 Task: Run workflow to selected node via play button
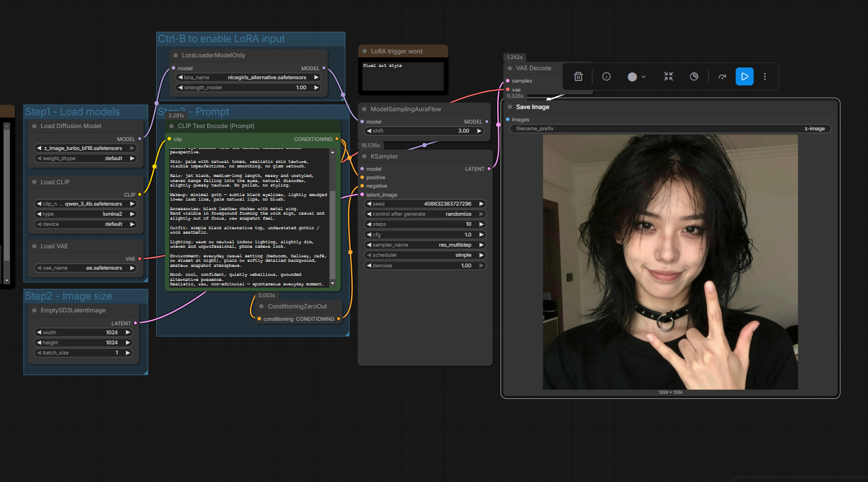(744, 76)
